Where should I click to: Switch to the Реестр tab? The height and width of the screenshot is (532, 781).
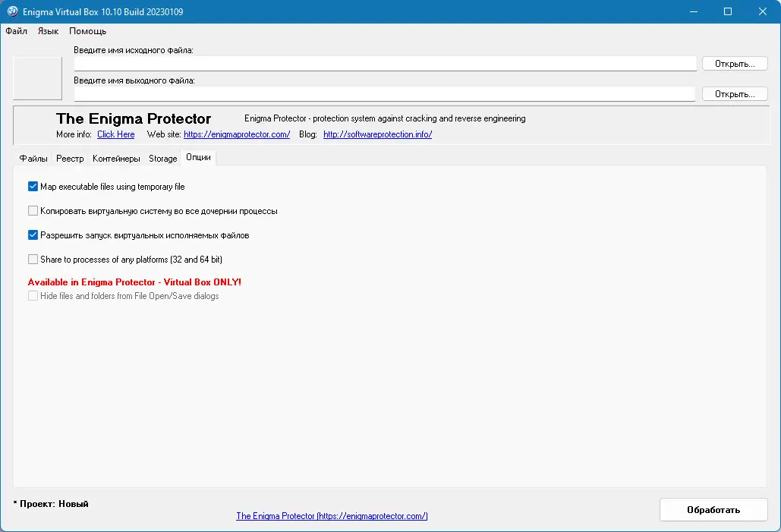point(70,159)
